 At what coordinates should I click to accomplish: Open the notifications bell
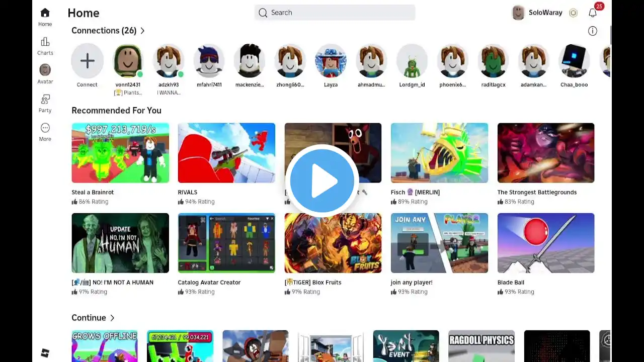point(593,13)
